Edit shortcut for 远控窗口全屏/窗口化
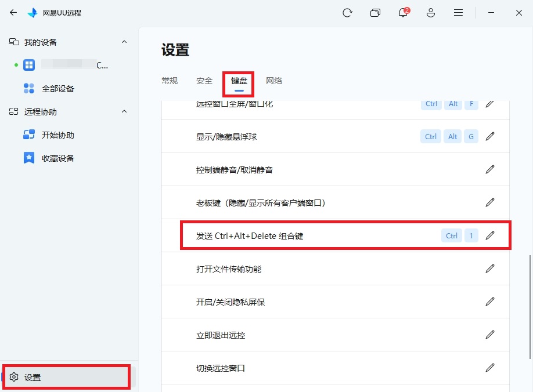Image resolution: width=533 pixels, height=392 pixels. coord(490,104)
